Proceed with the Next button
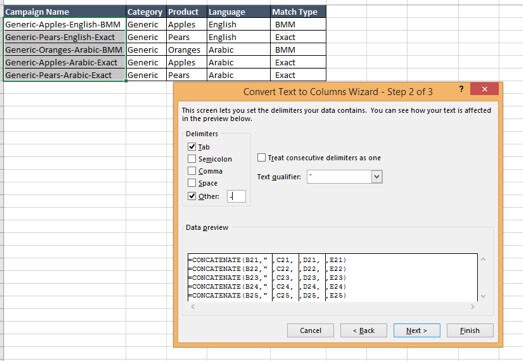The height and width of the screenshot is (361, 523). (417, 330)
